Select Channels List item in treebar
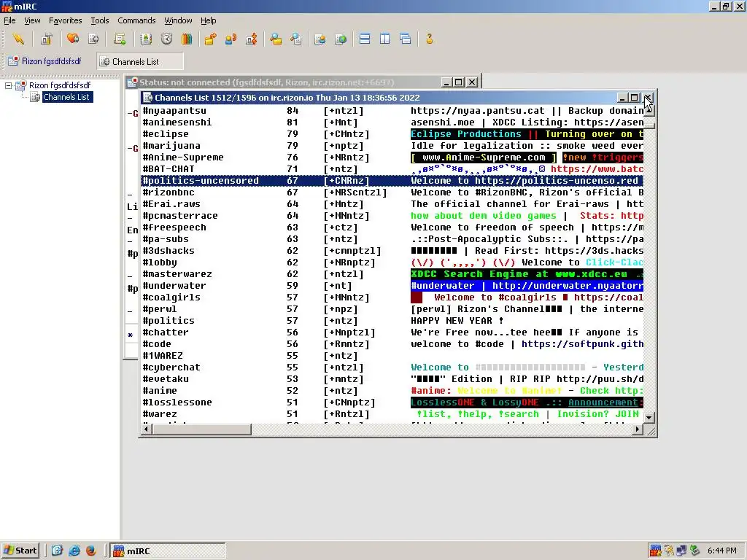This screenshot has height=560, width=747. point(66,97)
